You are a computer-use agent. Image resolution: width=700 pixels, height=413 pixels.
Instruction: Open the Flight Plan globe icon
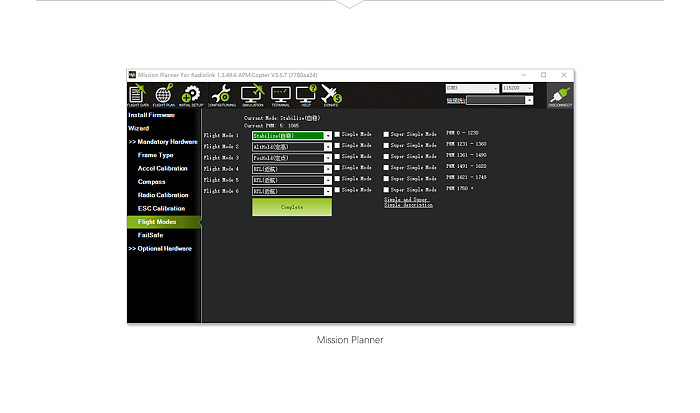164,95
